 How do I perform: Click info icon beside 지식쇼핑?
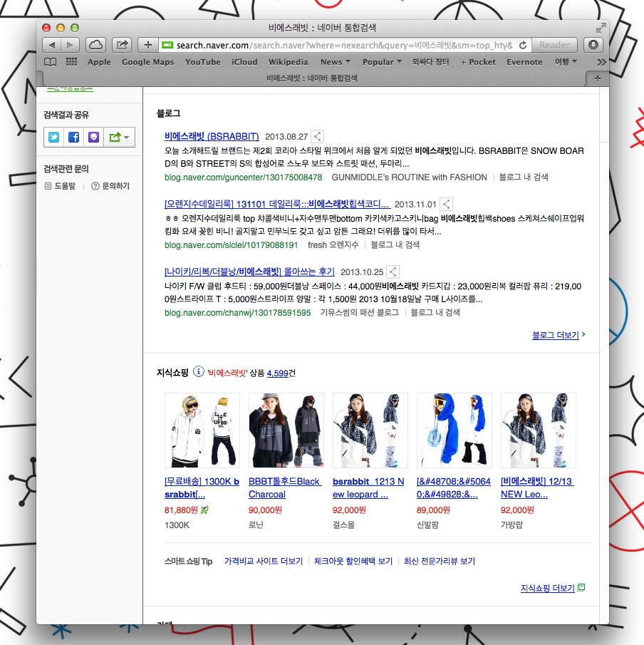coord(198,372)
